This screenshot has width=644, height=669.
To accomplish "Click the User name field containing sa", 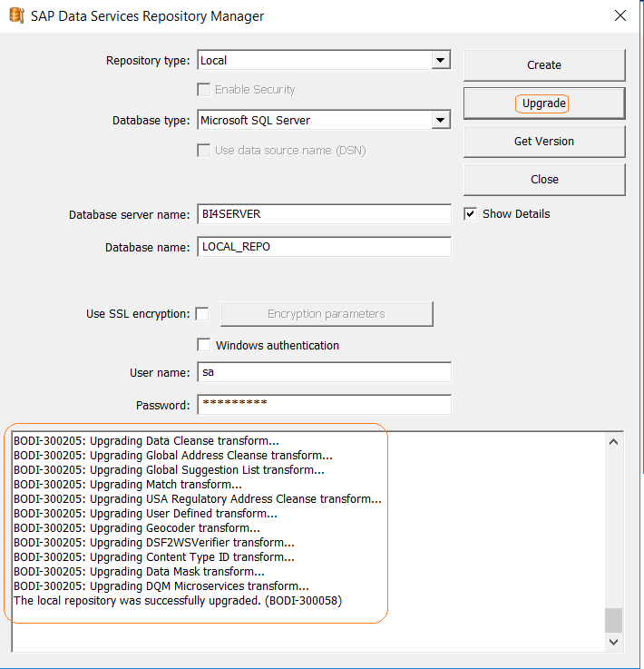I will [324, 372].
